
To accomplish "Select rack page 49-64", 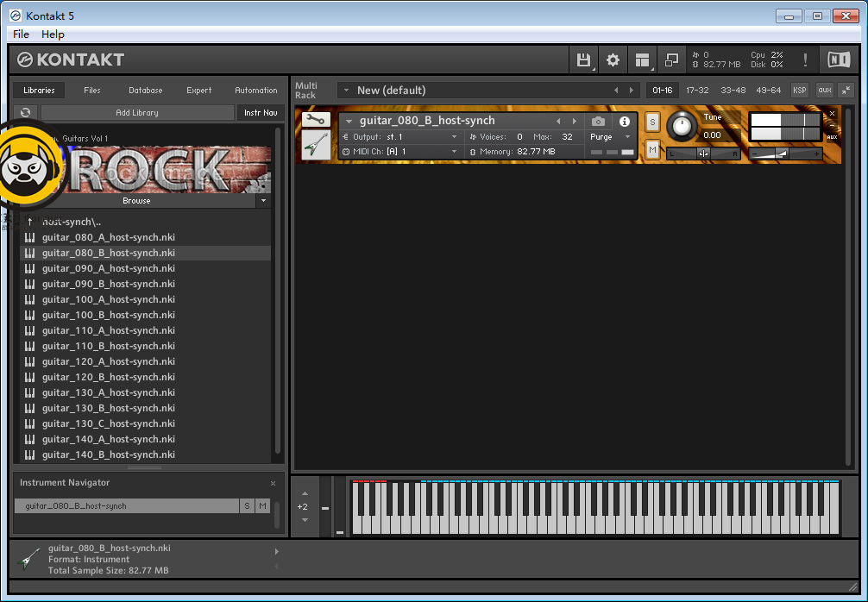I will pos(769,91).
